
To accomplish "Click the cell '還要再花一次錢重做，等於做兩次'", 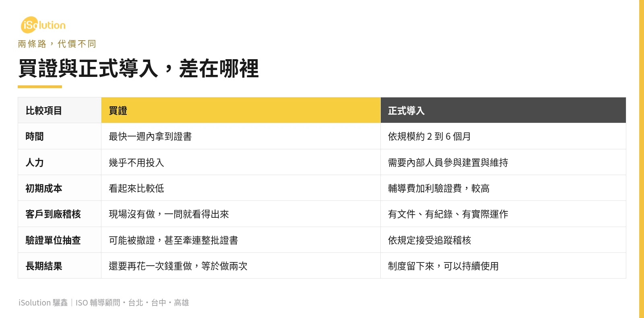I will 241,266.
